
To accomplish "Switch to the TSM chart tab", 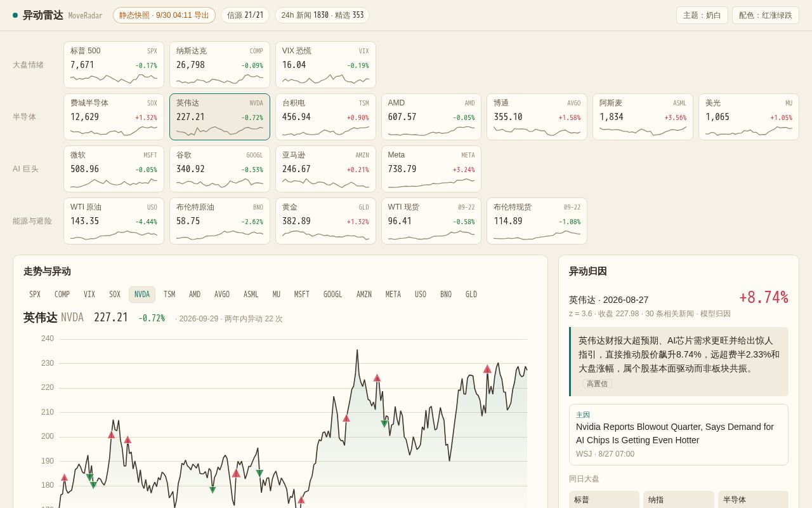I will [x=169, y=295].
